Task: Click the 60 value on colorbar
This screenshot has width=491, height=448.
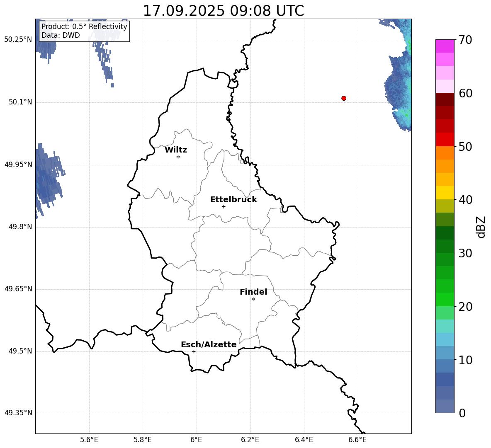Action: point(465,93)
